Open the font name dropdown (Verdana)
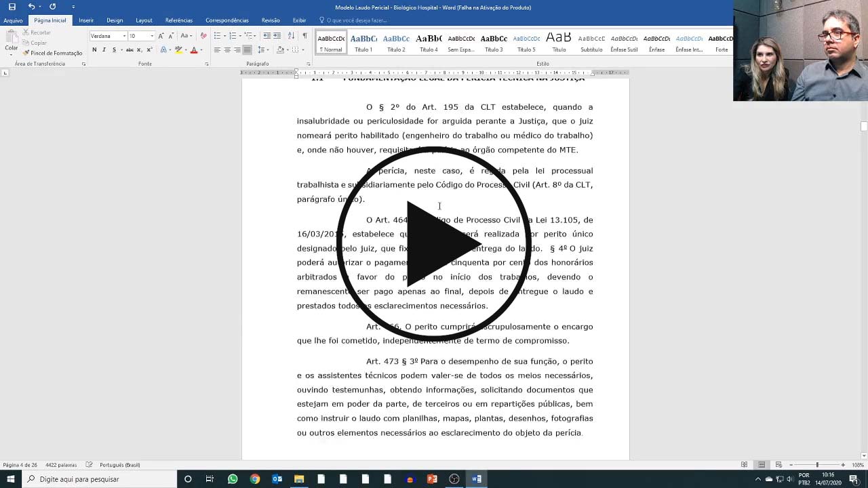Viewport: 868px width, 488px height. 124,36
